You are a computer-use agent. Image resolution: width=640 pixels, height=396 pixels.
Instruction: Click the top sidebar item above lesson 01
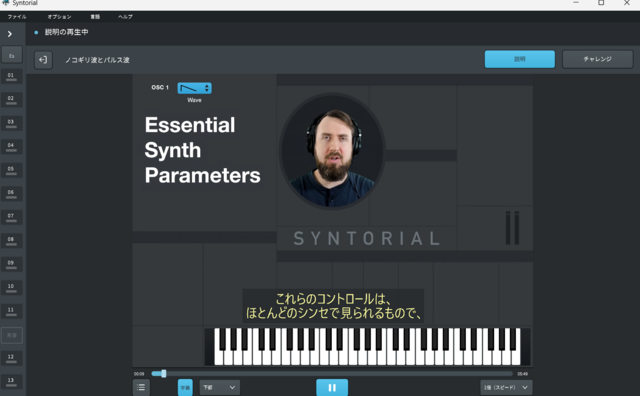(12, 55)
